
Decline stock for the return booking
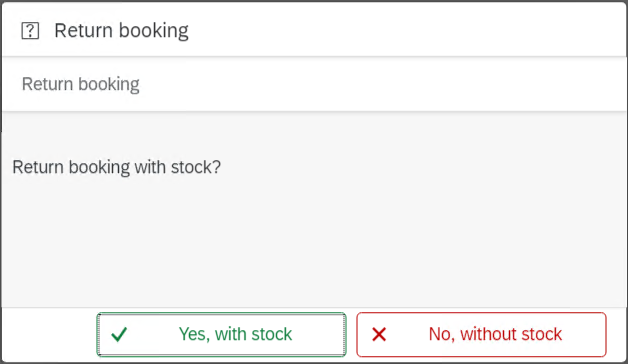tap(481, 334)
